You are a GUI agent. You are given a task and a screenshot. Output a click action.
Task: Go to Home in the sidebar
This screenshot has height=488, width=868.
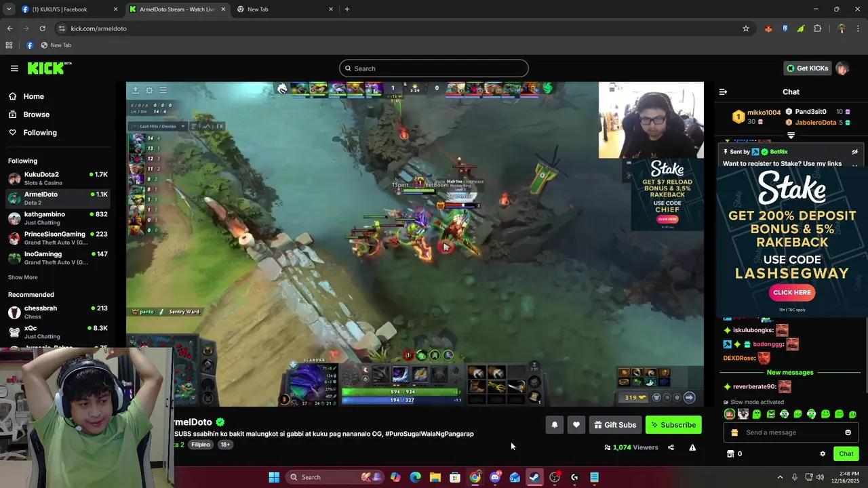click(33, 96)
